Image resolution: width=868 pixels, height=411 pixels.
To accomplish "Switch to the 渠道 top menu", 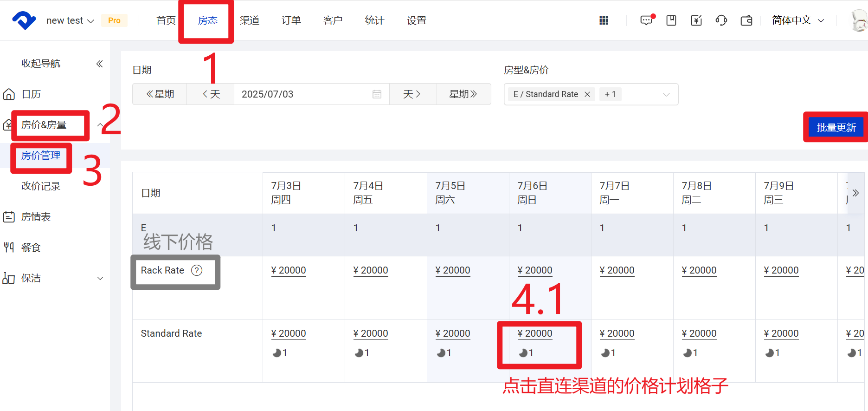I will [x=250, y=20].
